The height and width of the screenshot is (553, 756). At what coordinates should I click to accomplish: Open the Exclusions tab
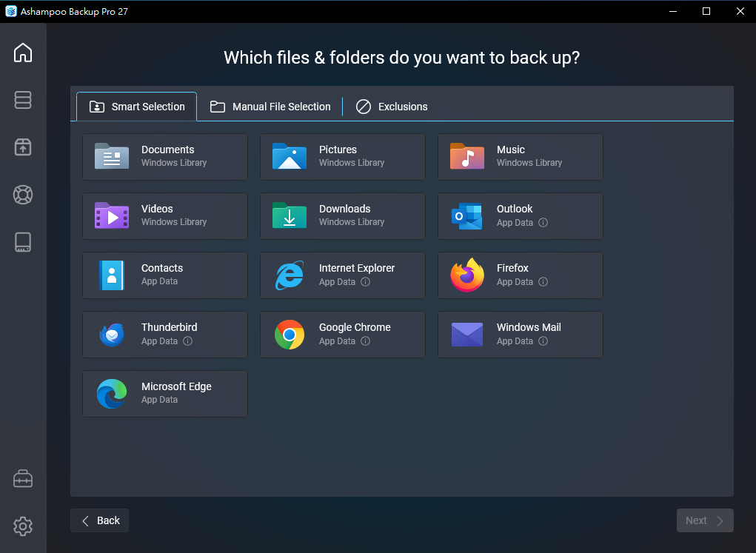pos(392,107)
